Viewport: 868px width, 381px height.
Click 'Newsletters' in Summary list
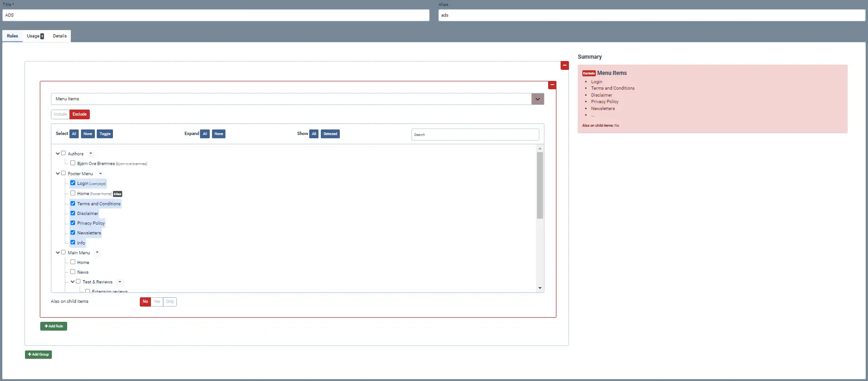pyautogui.click(x=603, y=109)
